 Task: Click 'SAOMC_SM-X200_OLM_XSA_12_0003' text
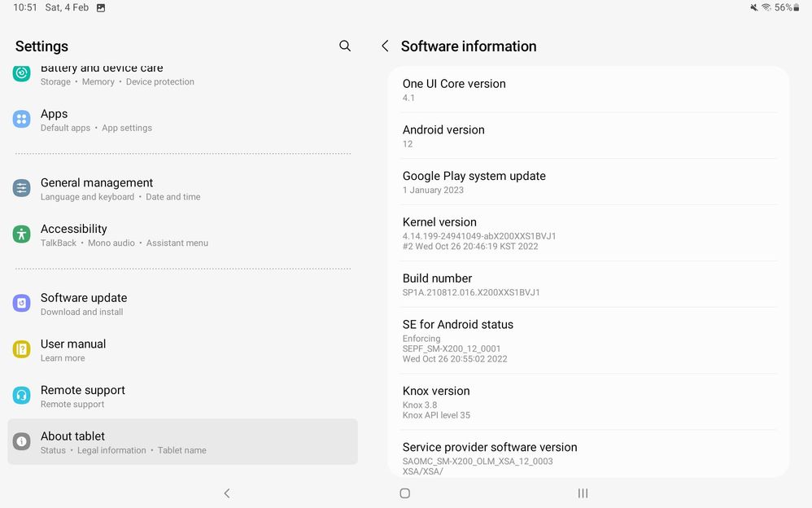pyautogui.click(x=478, y=461)
